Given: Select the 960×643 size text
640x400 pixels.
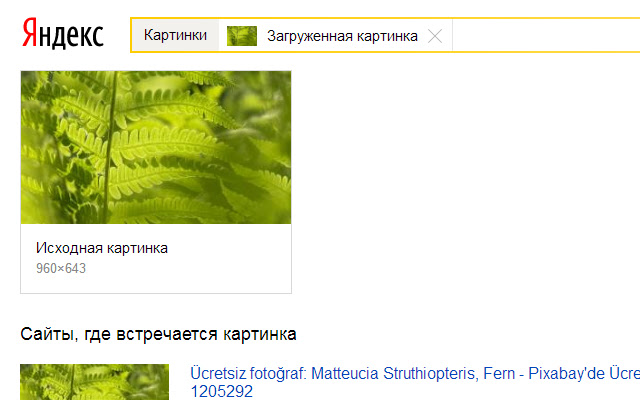Looking at the screenshot, I should (61, 268).
